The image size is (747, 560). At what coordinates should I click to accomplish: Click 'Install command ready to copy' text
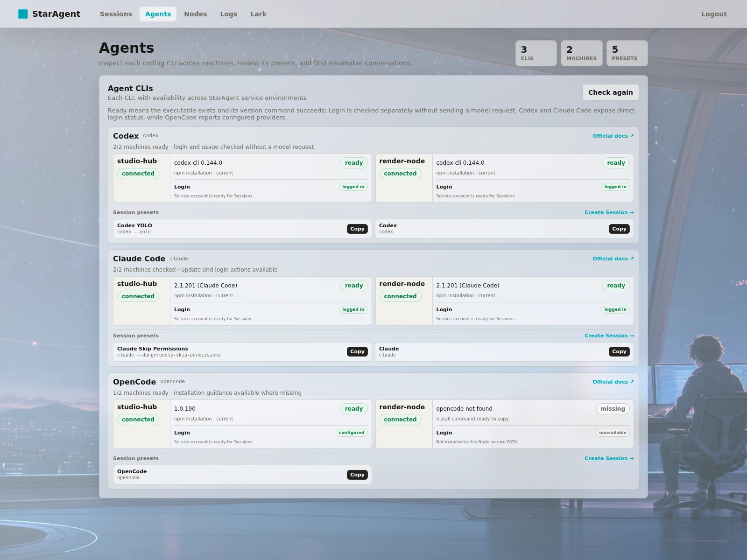click(472, 419)
